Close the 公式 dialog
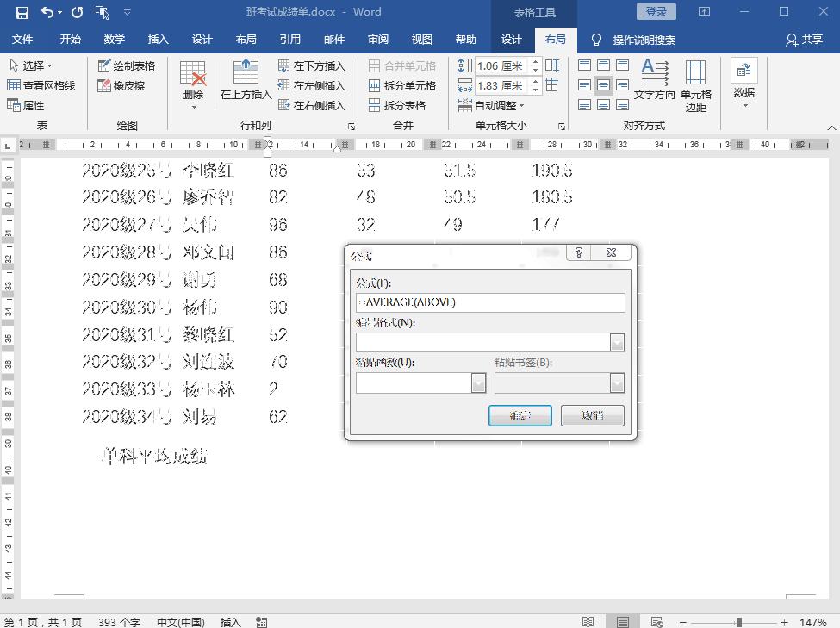 pos(611,252)
